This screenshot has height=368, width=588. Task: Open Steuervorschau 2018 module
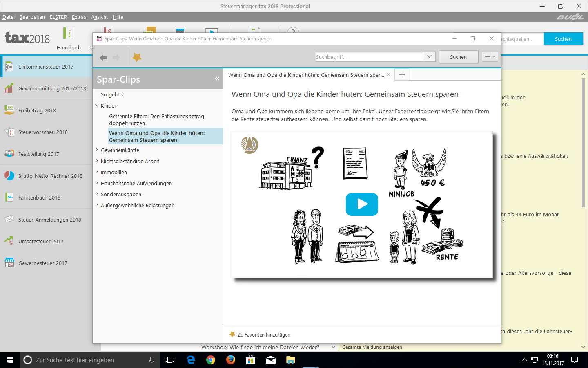(46, 132)
